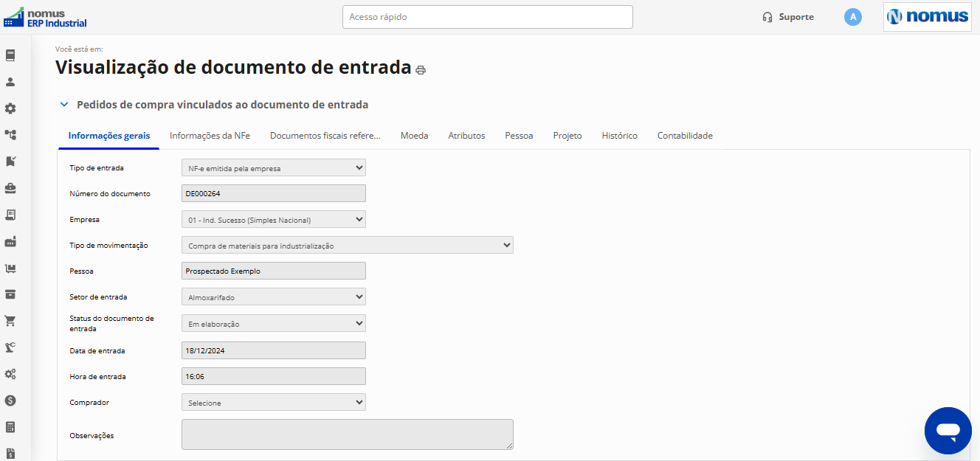
Task: Click the Pessoa field Prospectado Exemplo
Action: click(274, 271)
